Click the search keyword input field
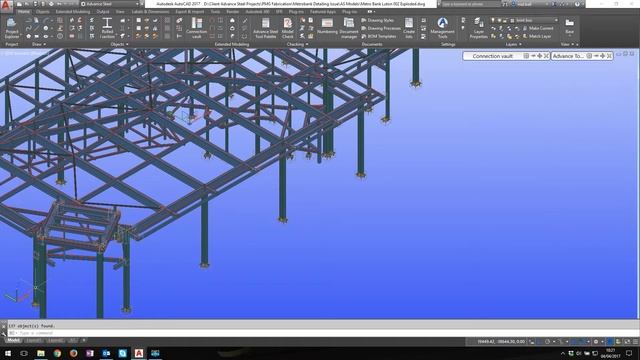This screenshot has width=640, height=360. [x=471, y=4]
